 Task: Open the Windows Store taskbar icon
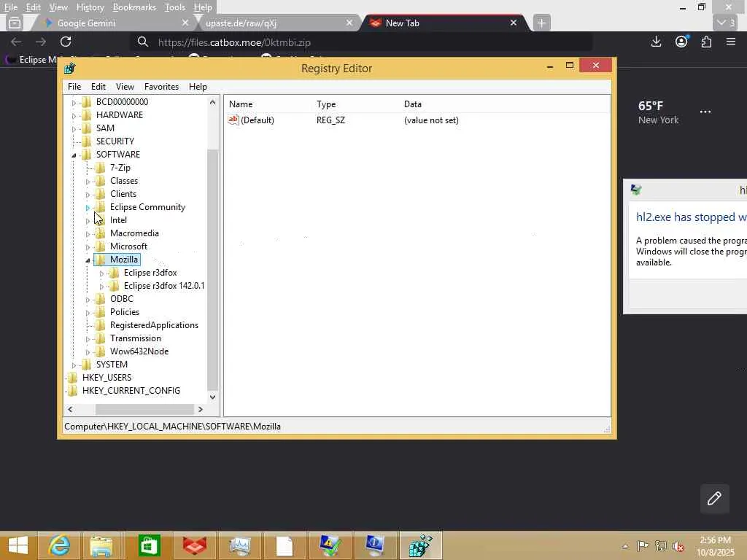coord(149,545)
